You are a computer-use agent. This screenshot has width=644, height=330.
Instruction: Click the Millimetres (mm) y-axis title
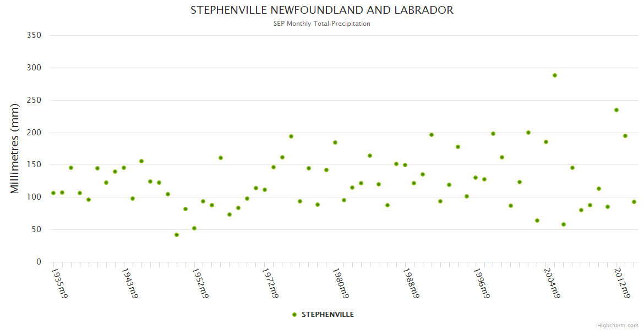pos(15,148)
